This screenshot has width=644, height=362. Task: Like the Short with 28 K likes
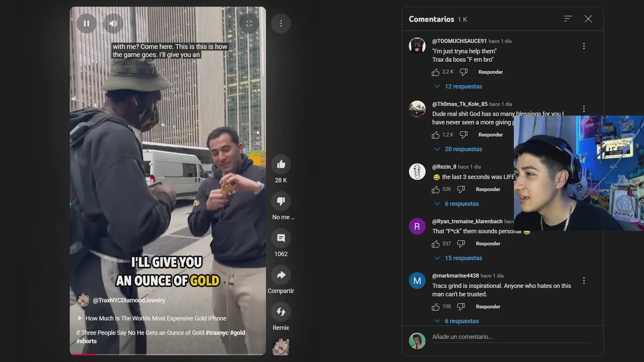[281, 164]
